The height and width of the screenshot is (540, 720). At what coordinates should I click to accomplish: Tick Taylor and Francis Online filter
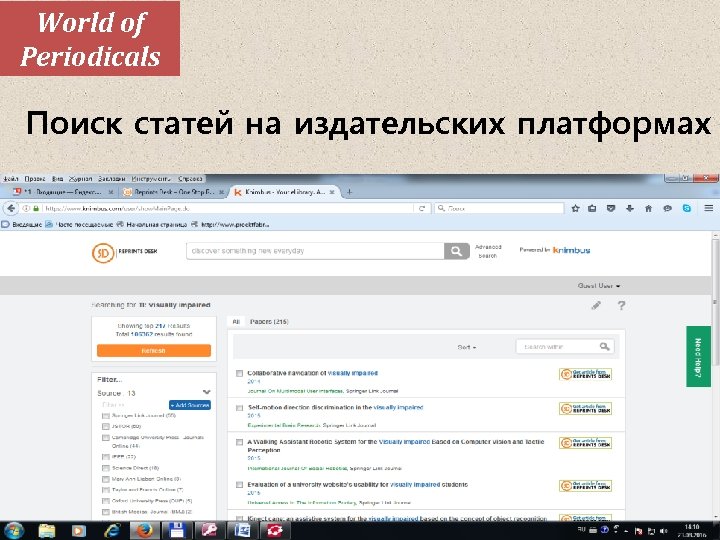pyautogui.click(x=106, y=490)
